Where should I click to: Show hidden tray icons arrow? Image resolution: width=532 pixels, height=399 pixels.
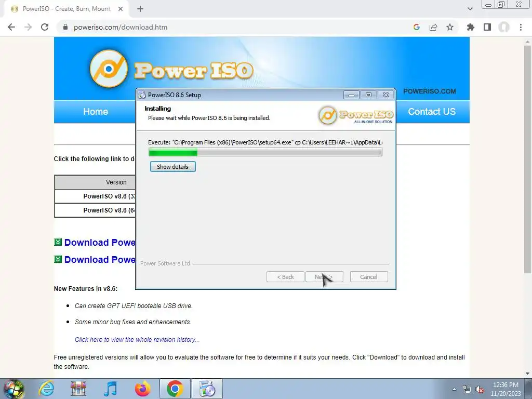tap(454, 389)
